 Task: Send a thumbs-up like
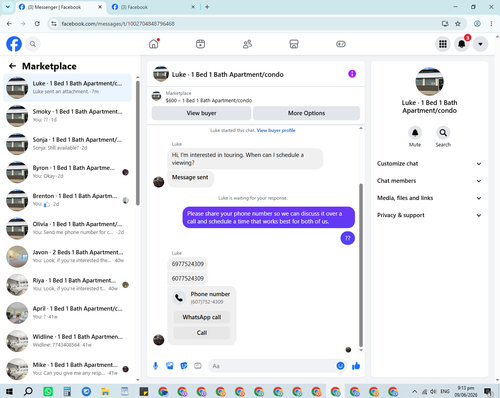[356, 366]
